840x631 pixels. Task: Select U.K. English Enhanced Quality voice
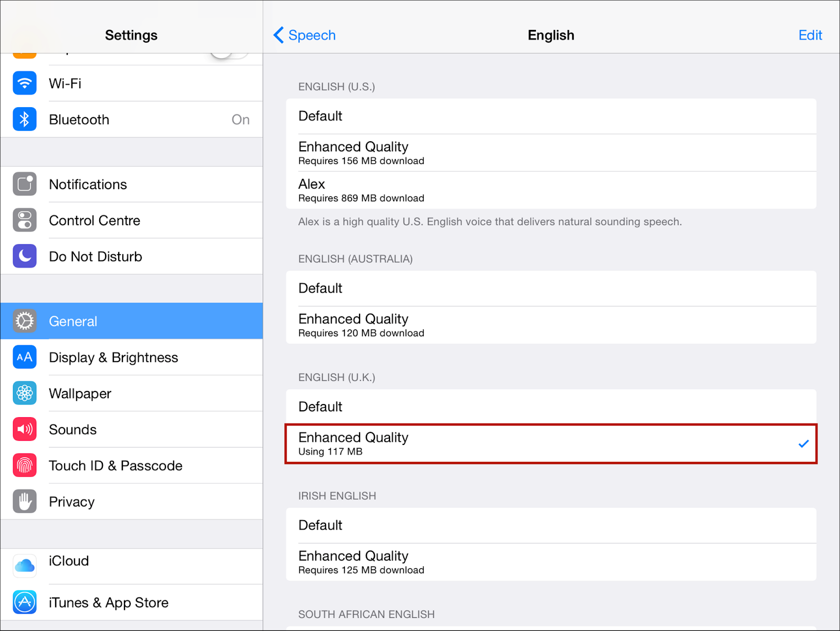point(550,444)
